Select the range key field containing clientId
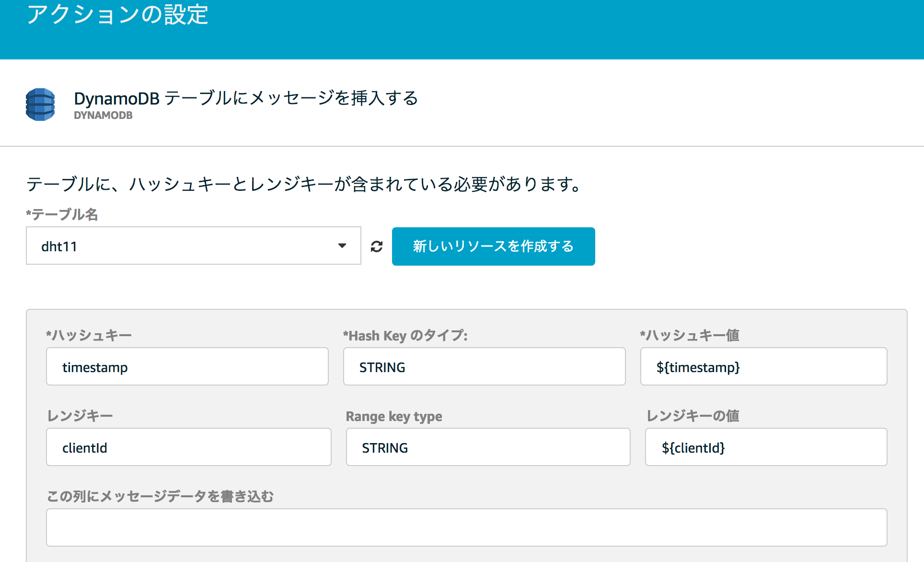This screenshot has height=562, width=924. tap(189, 447)
